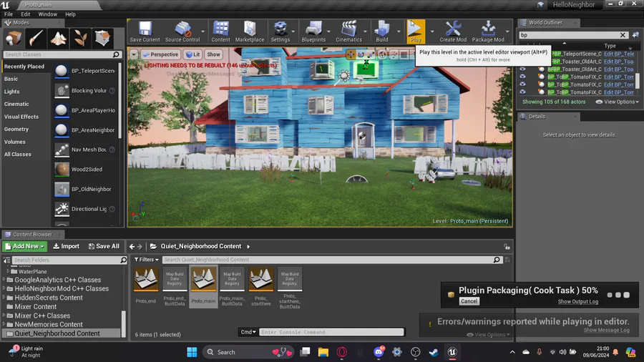
Task: Open viewport options dropdown arrow
Action: pyautogui.click(x=134, y=54)
